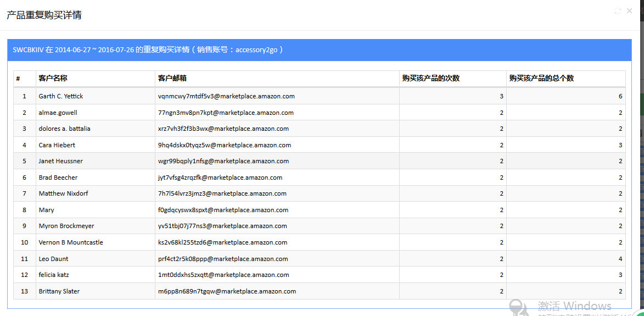
Task: Click email m6pp8n689n7tgqw@marketplace.amazon.com
Action: click(227, 291)
